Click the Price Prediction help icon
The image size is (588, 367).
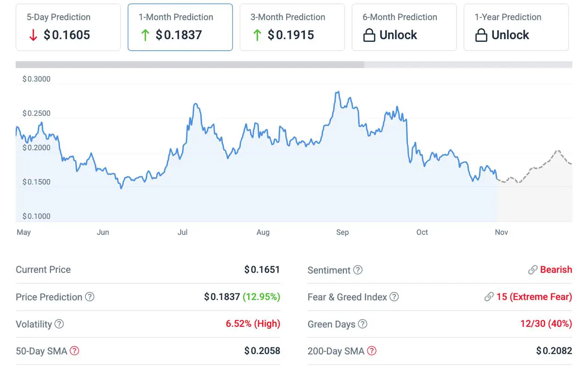click(90, 297)
